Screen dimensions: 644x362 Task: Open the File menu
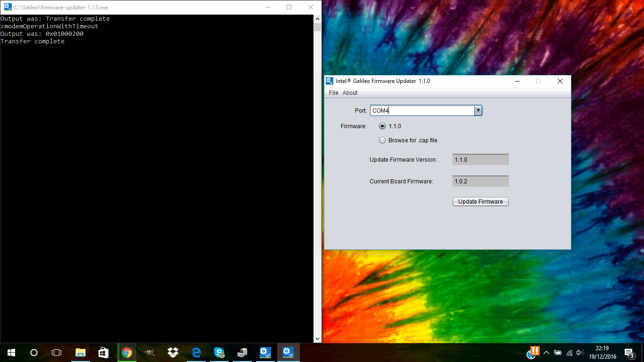pyautogui.click(x=333, y=93)
